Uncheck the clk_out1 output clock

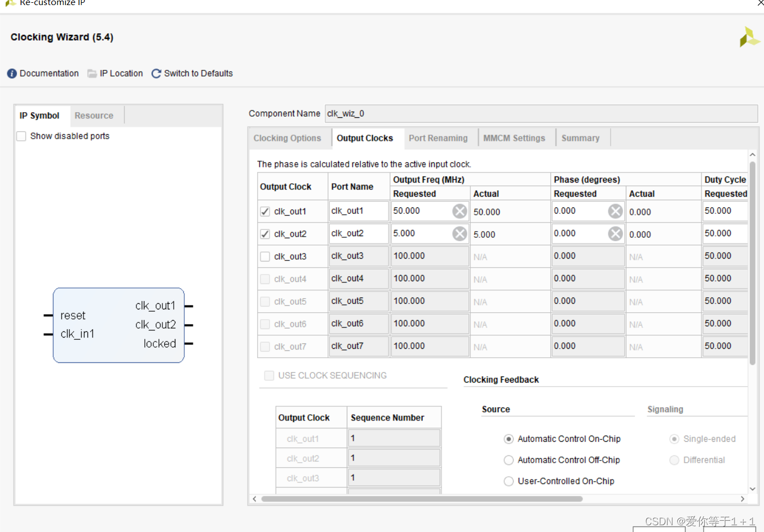coord(265,212)
